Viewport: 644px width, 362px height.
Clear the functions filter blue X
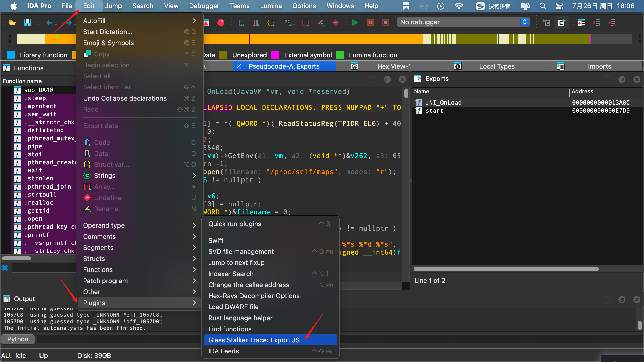click(x=5, y=268)
